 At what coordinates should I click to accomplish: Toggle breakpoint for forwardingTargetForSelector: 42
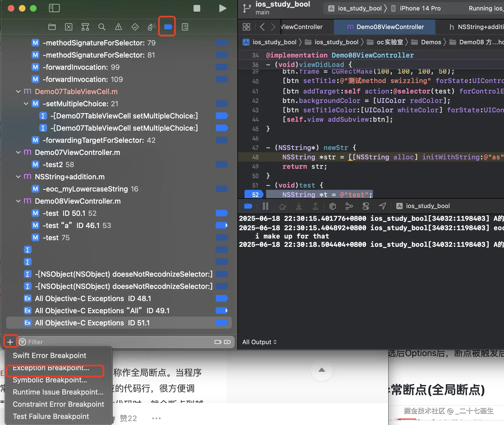(222, 140)
